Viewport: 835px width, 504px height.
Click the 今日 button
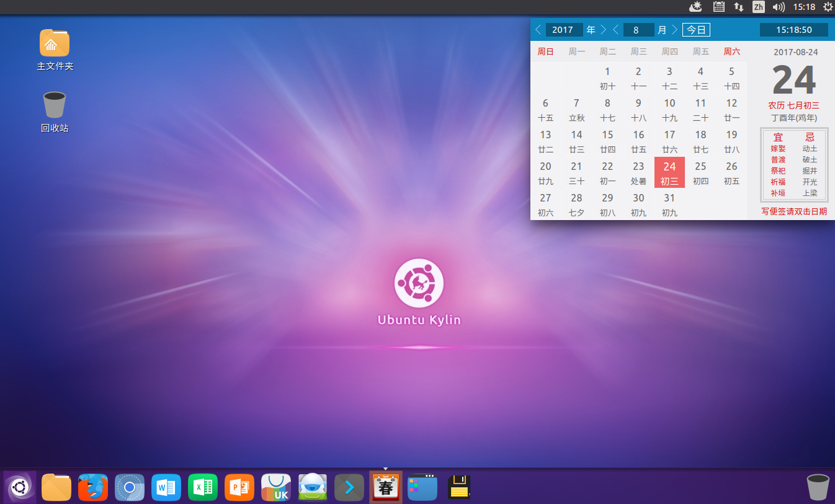696,30
